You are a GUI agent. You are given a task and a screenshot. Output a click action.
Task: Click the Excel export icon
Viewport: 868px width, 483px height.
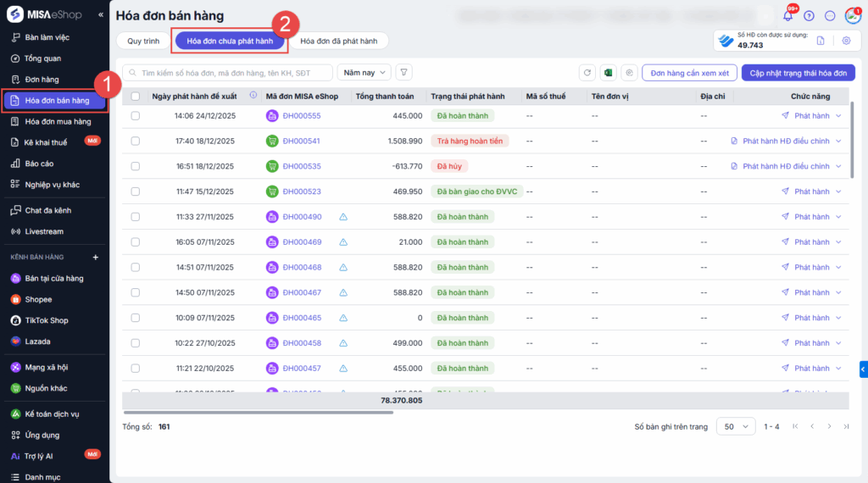608,73
